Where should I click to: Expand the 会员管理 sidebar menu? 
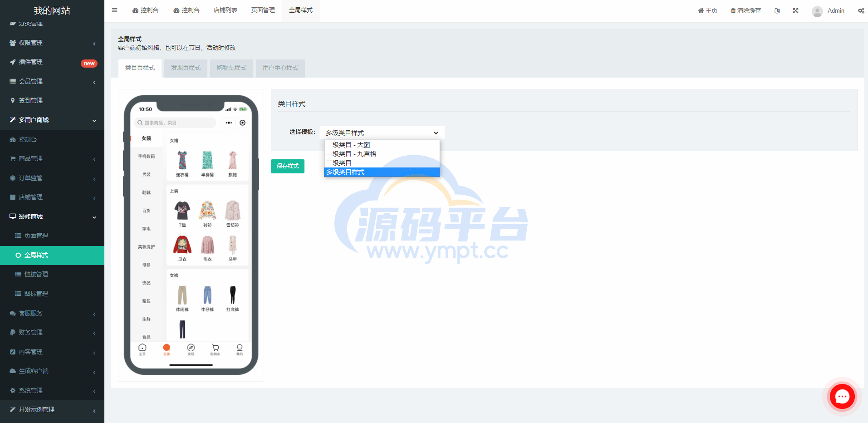52,81
